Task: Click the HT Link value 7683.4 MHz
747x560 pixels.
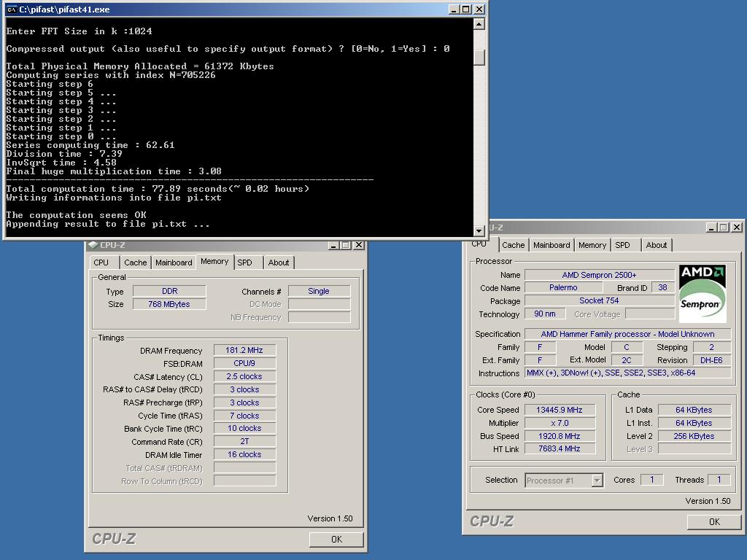Action: (560, 448)
